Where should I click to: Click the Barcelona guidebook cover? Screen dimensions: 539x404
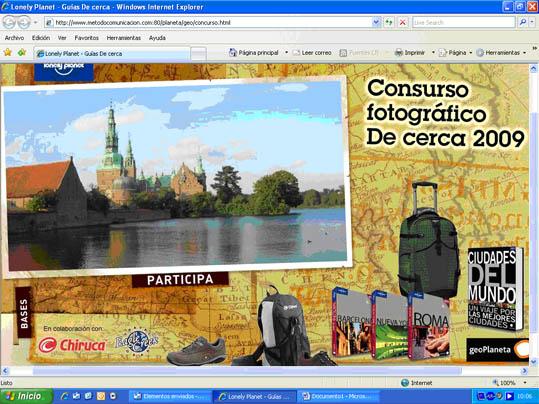coord(352,323)
